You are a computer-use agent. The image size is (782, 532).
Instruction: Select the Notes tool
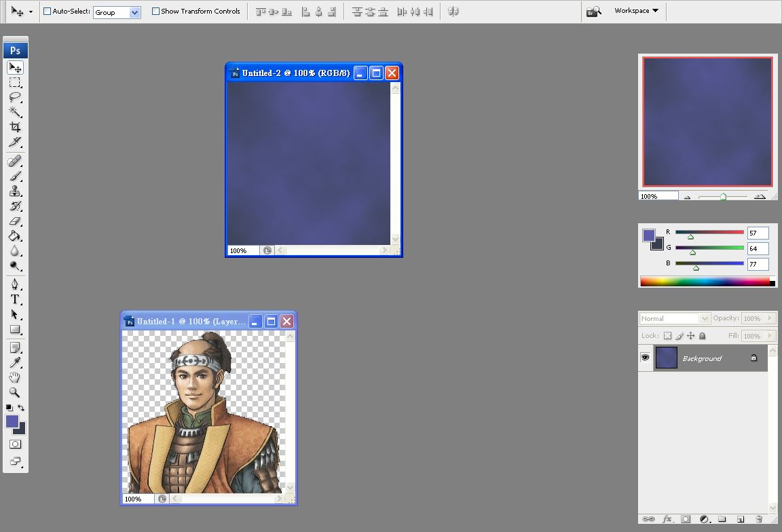15,347
